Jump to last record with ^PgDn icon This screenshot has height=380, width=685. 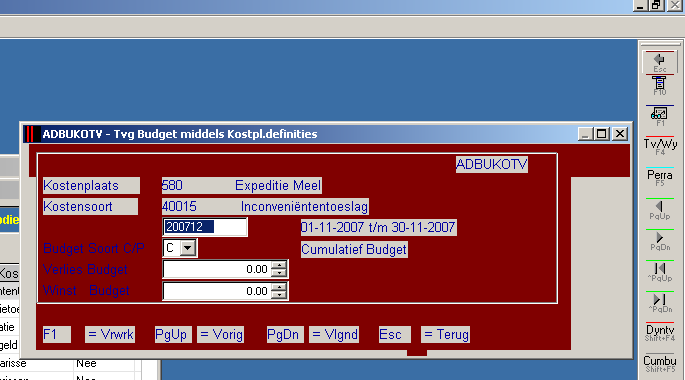point(660,303)
